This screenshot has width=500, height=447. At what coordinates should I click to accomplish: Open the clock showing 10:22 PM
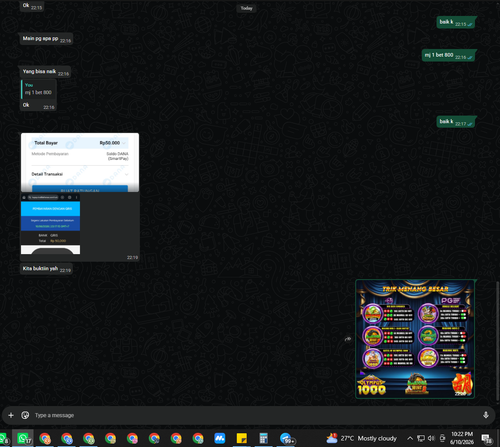click(462, 438)
